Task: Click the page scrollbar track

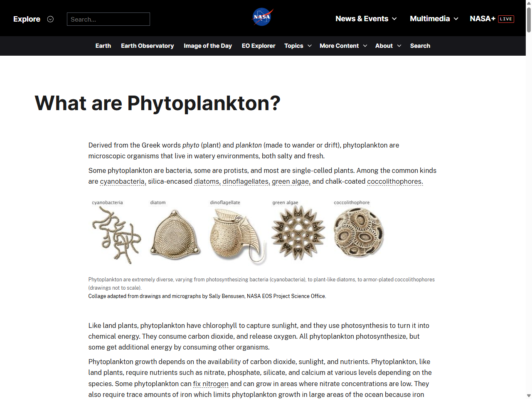Action: 528,208
